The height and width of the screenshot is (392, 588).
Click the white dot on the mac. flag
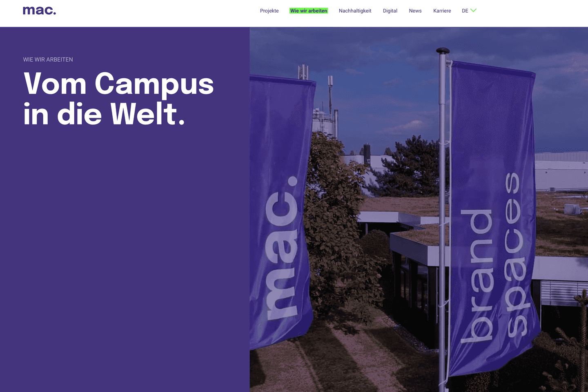pyautogui.click(x=292, y=181)
